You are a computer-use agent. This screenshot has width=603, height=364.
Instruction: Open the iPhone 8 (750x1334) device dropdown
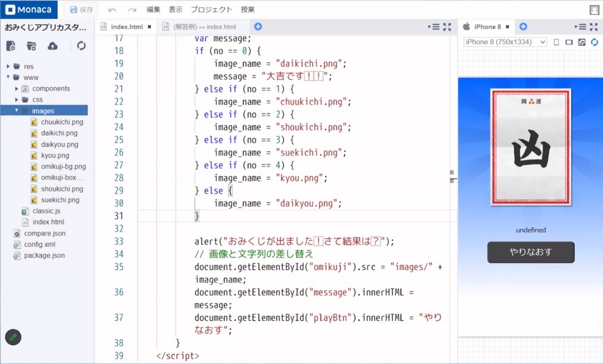coord(505,42)
